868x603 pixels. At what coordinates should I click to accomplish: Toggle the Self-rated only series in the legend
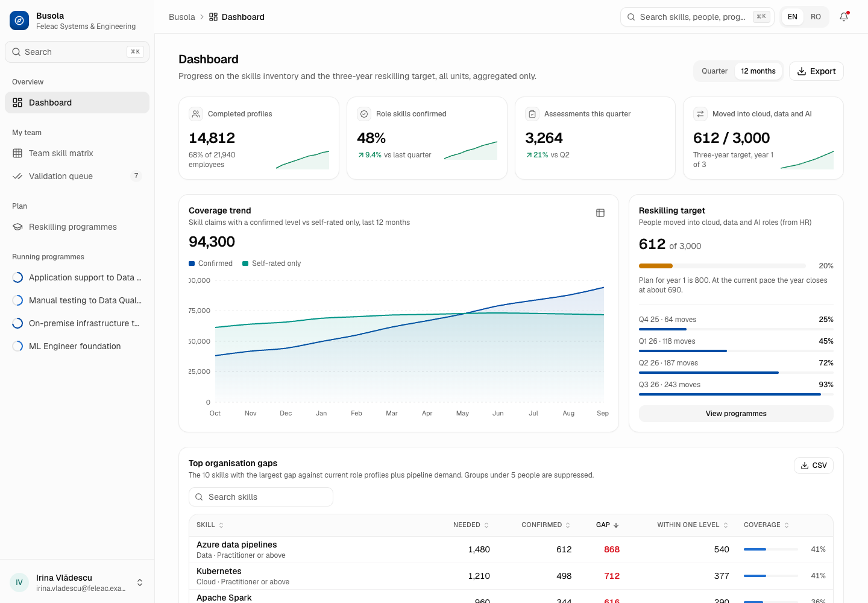pyautogui.click(x=271, y=264)
